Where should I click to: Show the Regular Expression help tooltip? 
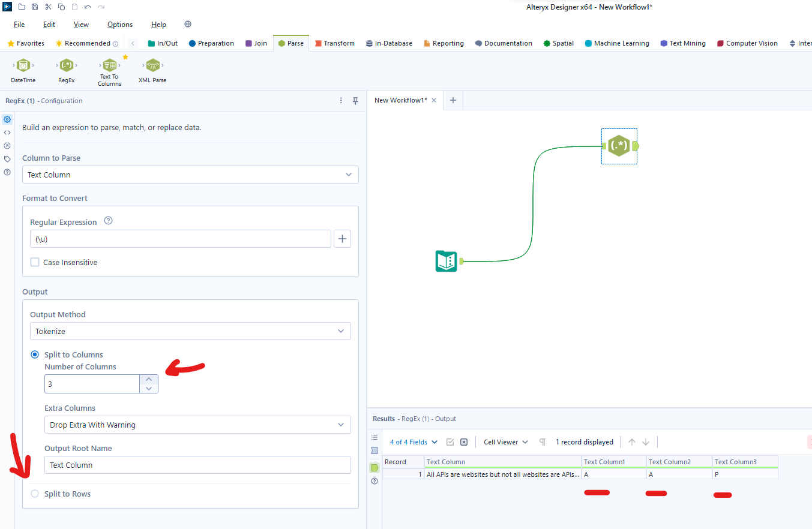pos(108,221)
